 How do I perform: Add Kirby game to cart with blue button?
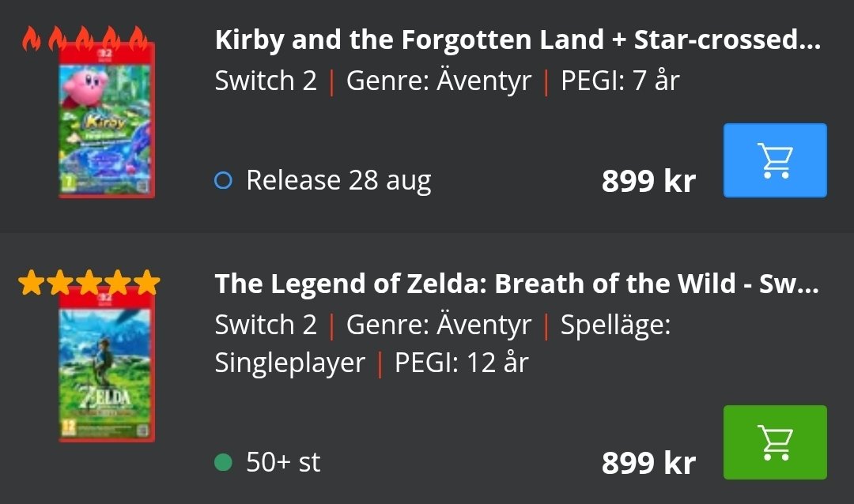(775, 160)
